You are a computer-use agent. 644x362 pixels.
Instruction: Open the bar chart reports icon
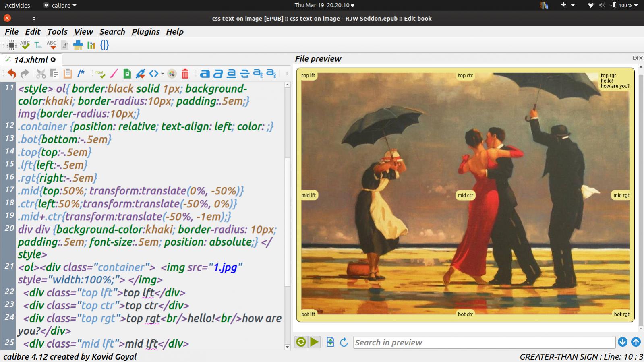tap(91, 45)
